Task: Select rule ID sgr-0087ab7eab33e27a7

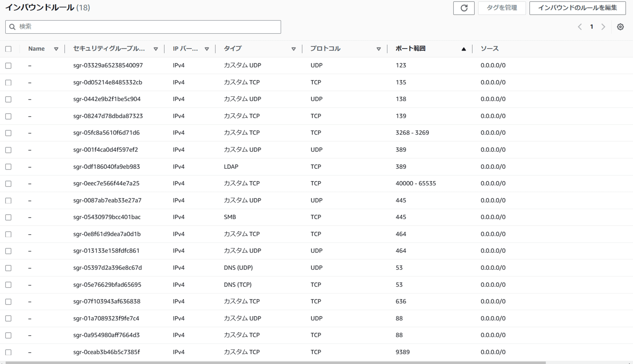Action: [107, 200]
